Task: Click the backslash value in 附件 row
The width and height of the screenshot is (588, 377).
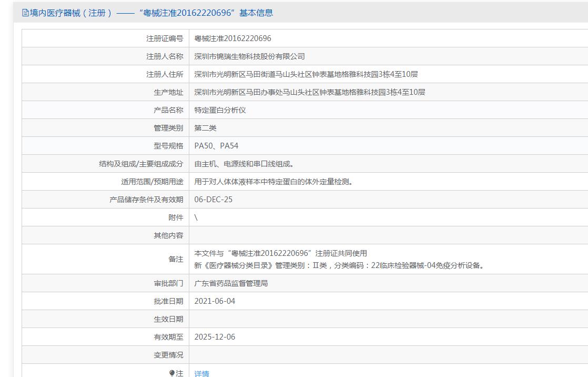Action: point(196,217)
